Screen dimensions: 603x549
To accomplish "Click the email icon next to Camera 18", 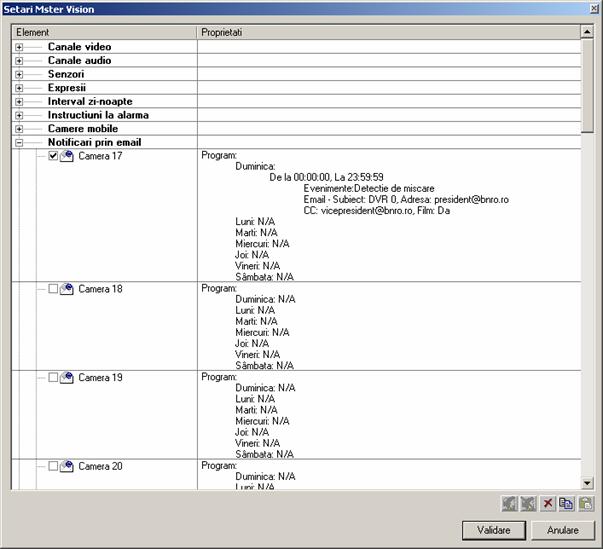I will click(x=67, y=289).
